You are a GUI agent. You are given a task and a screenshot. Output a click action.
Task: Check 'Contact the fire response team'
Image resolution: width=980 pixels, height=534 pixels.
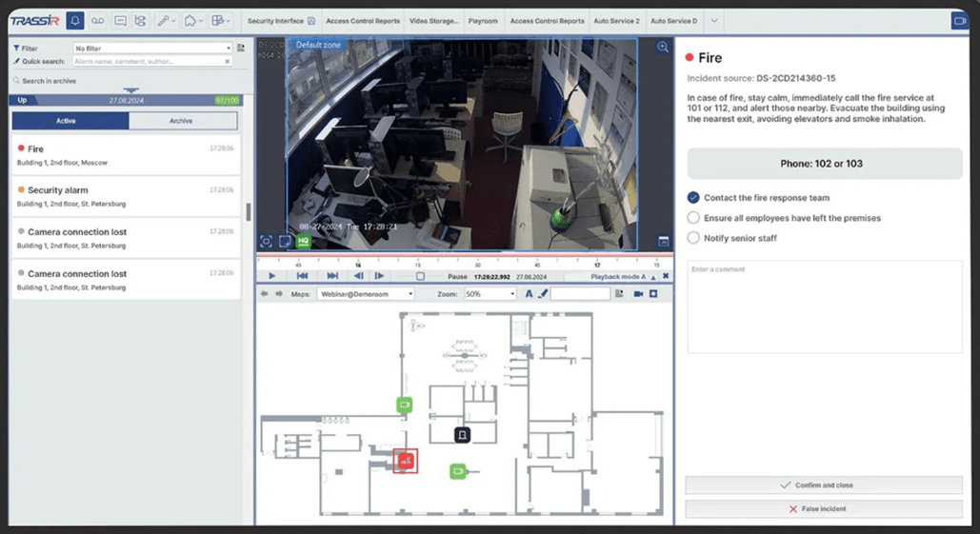[x=693, y=198]
